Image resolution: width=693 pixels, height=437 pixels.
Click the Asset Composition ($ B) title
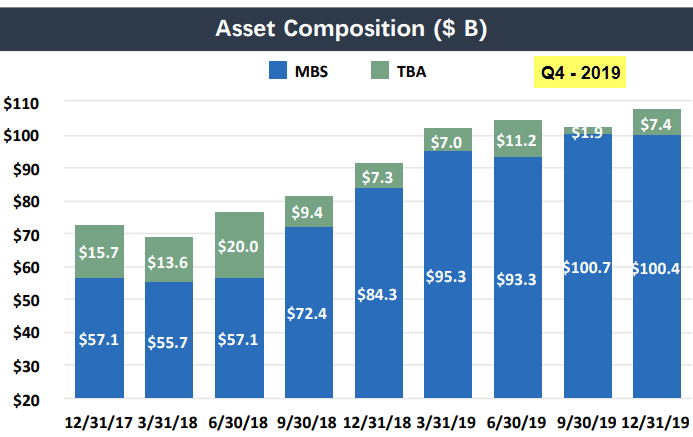pos(346,27)
